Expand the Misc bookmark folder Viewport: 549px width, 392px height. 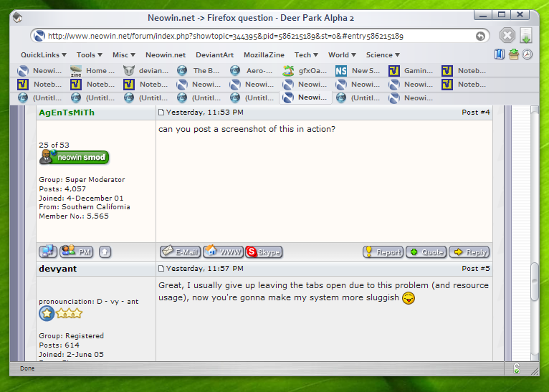tap(123, 55)
